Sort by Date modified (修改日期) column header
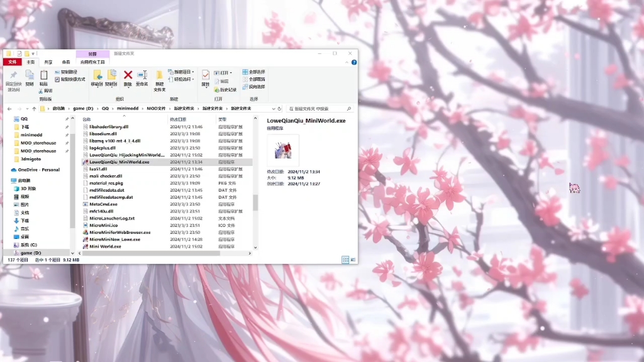Viewport: 644px width, 362px height. (x=192, y=119)
